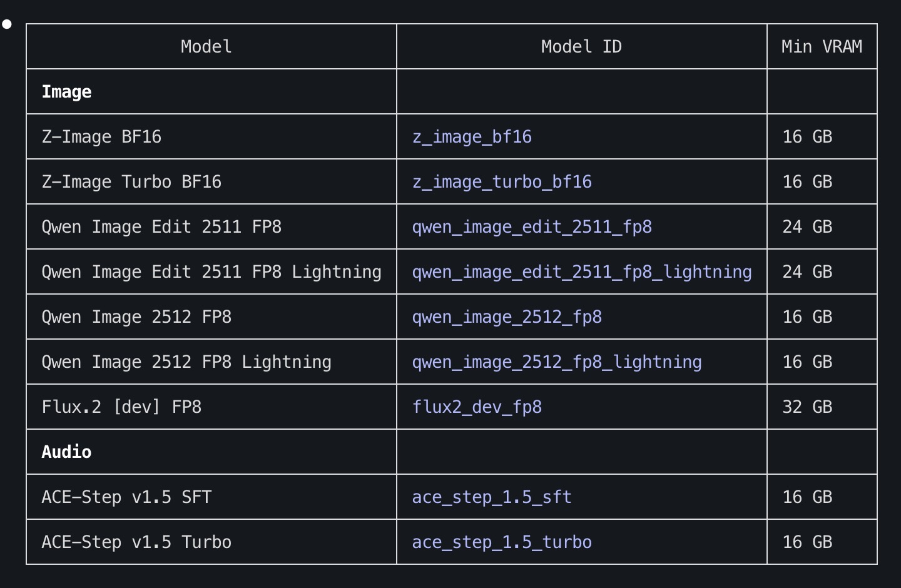Click the Min VRAM column header
Viewport: 901px width, 588px height.
(822, 47)
